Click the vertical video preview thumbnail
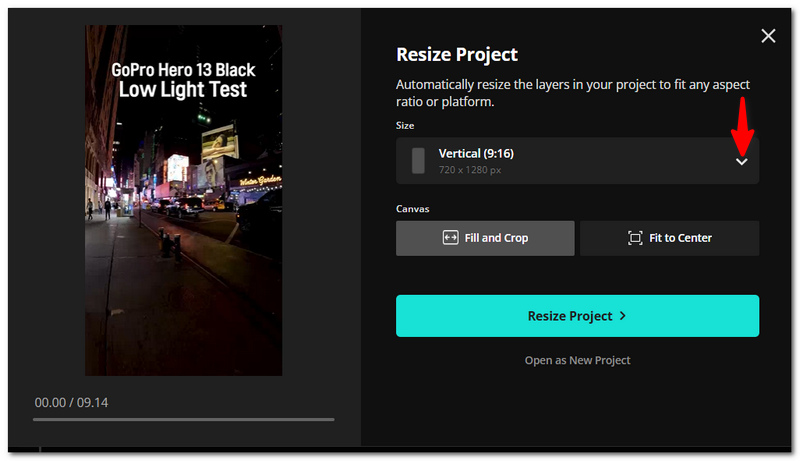 click(184, 200)
